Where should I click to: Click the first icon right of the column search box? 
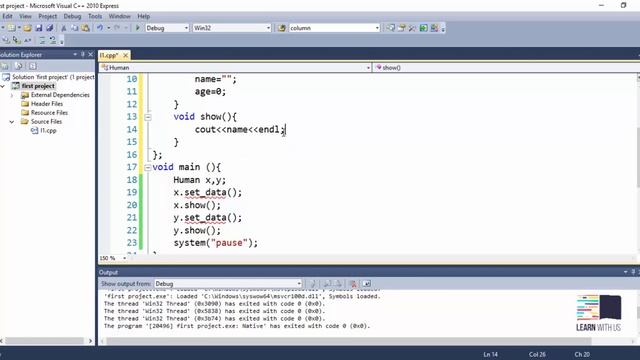[x=391, y=28]
